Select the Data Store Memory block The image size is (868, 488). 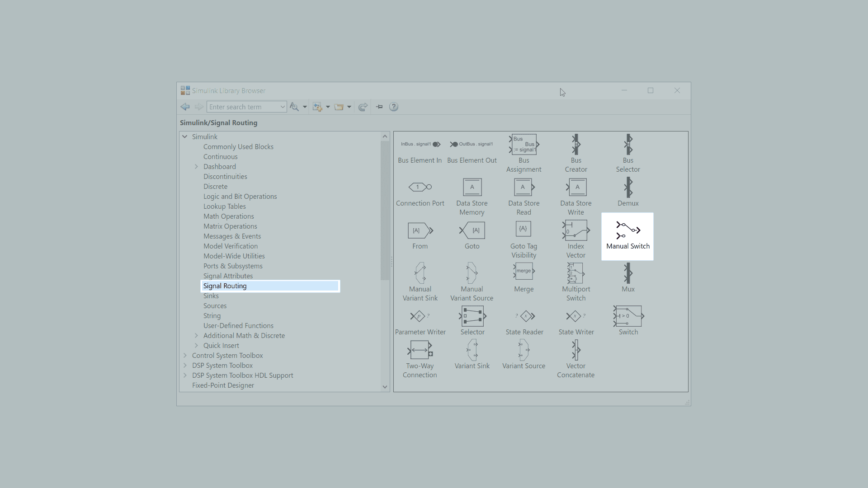pyautogui.click(x=472, y=187)
